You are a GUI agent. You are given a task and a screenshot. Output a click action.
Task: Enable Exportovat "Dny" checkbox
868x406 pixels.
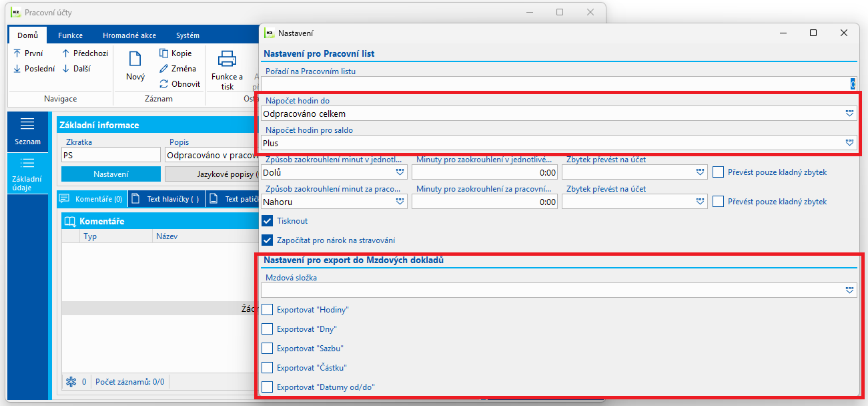coord(268,329)
